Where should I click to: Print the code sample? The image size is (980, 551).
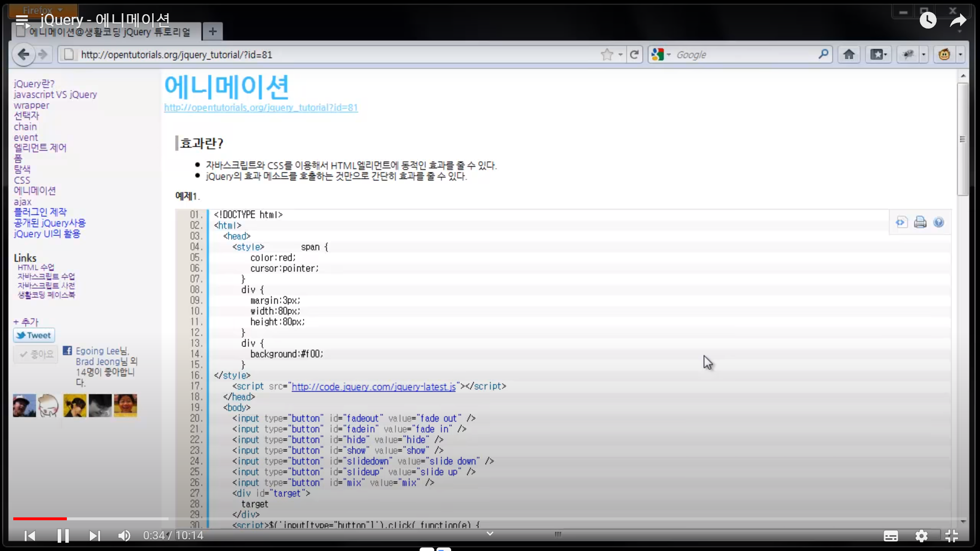coord(920,222)
